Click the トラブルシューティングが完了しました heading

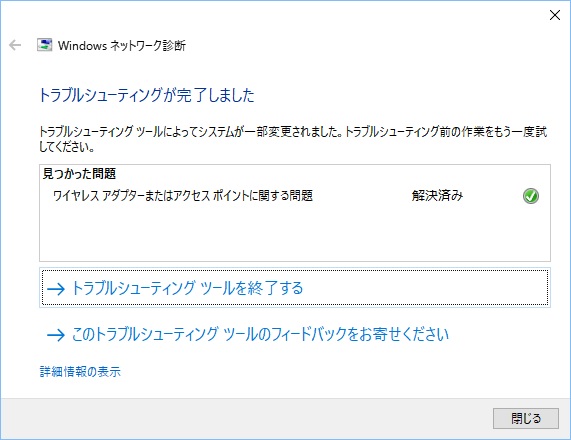[x=147, y=95]
